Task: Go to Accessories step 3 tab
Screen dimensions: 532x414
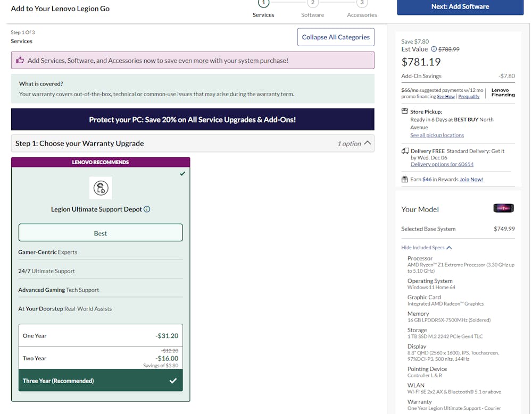Action: (362, 9)
